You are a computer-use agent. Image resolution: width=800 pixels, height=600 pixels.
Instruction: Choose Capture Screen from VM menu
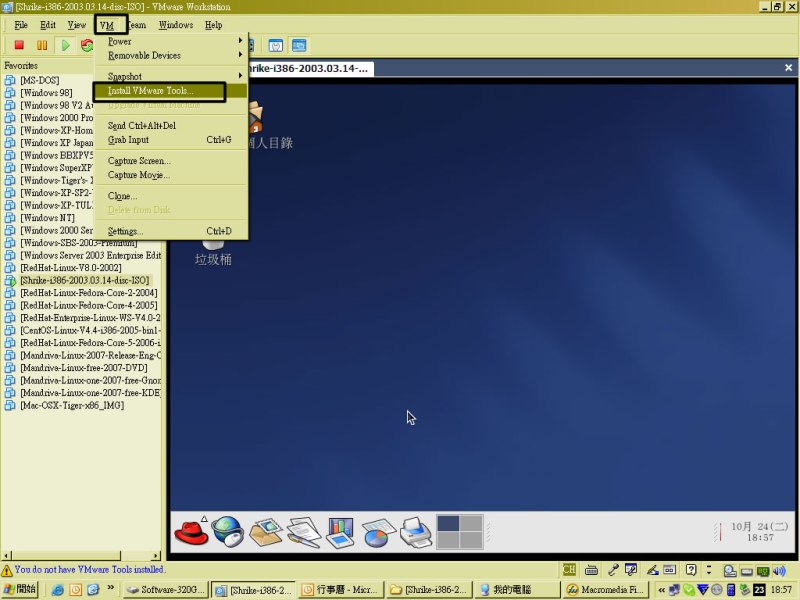(x=171, y=161)
